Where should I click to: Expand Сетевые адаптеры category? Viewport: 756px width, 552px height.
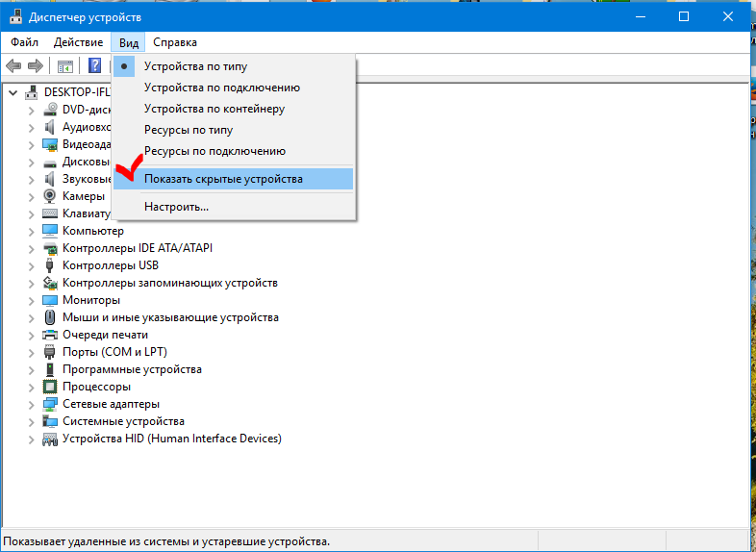(x=32, y=405)
